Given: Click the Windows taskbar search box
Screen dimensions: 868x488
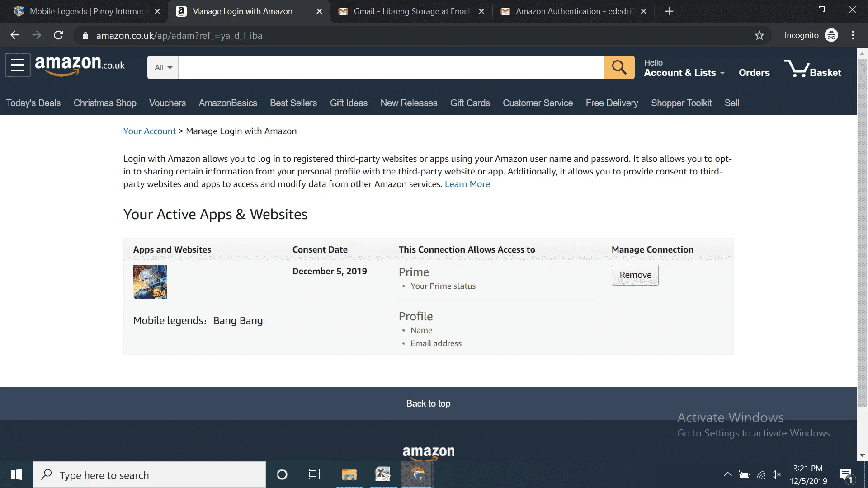Looking at the screenshot, I should tap(149, 474).
